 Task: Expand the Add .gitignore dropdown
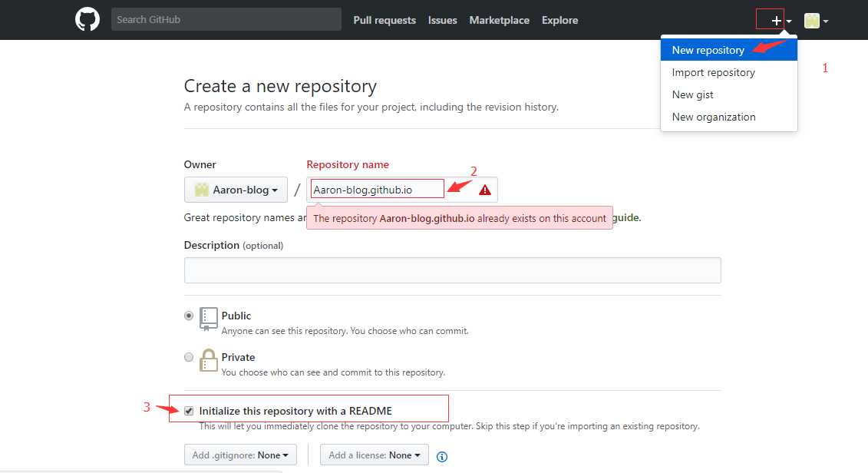pos(240,455)
